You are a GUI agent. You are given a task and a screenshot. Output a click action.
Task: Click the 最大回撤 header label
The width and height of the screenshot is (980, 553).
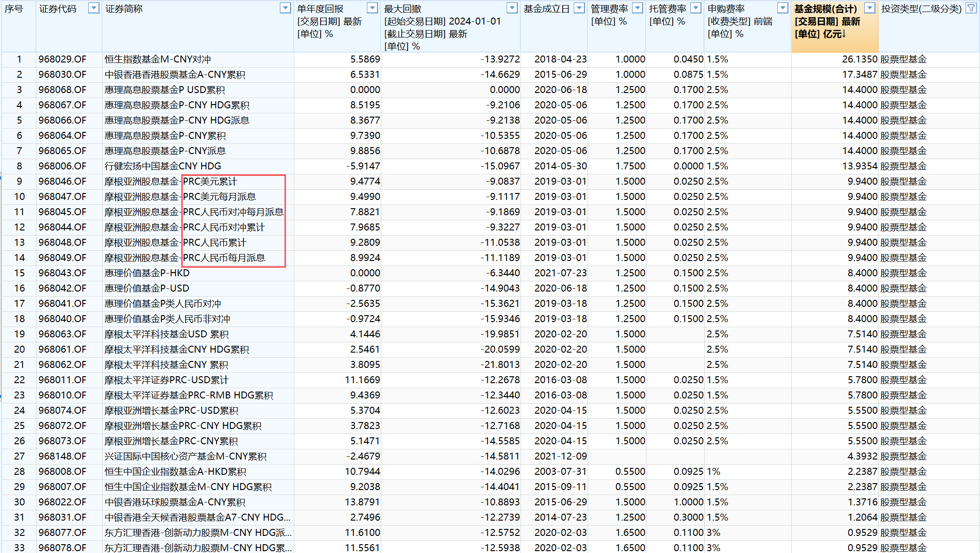403,9
